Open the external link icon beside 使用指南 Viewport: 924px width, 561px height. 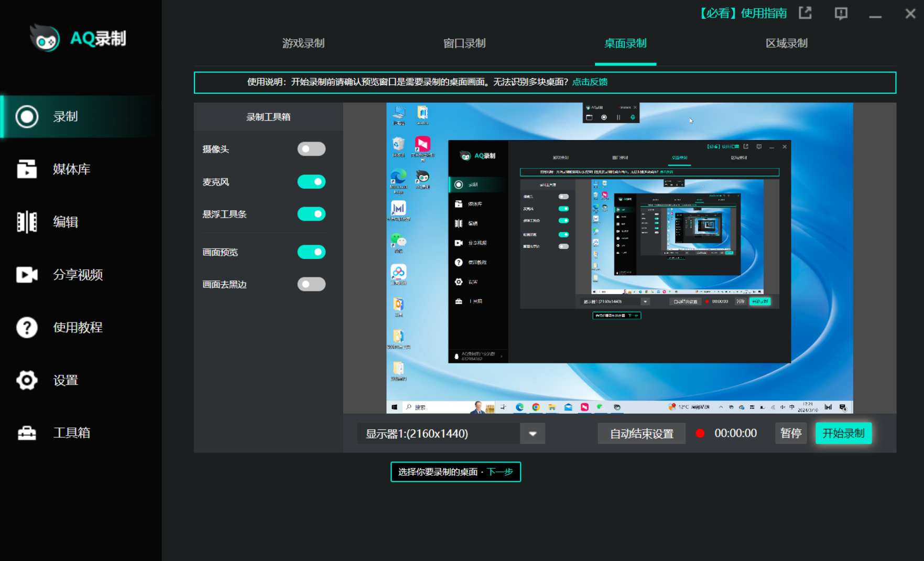[x=805, y=13]
